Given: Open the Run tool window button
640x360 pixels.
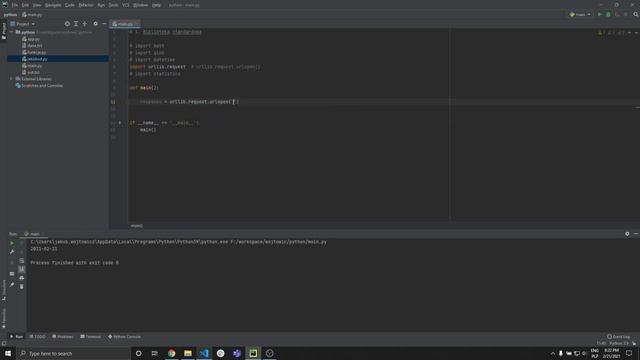Looking at the screenshot, I should click(x=16, y=337).
